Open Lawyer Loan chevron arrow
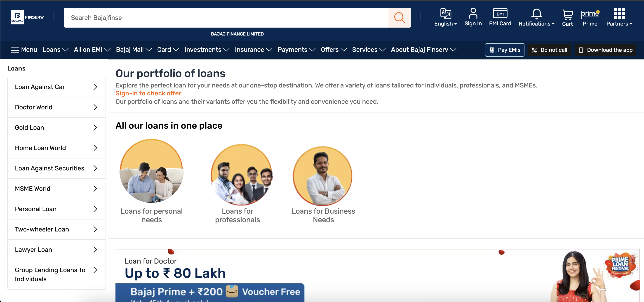The image size is (644, 302). [95, 250]
